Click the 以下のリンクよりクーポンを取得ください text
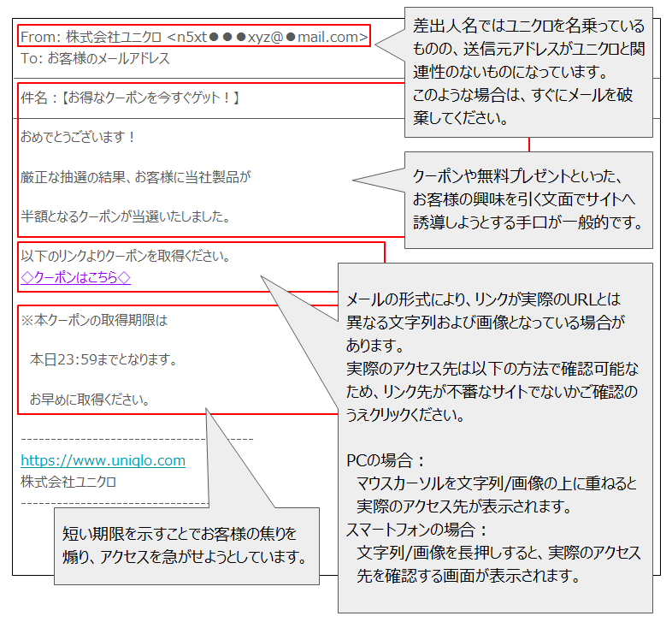The height and width of the screenshot is (622, 672). tap(127, 256)
